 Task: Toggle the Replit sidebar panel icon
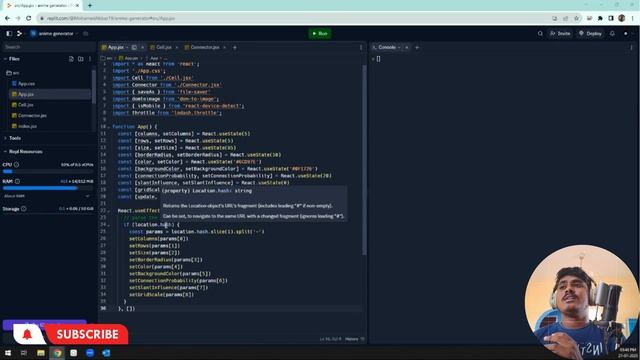click(9, 33)
